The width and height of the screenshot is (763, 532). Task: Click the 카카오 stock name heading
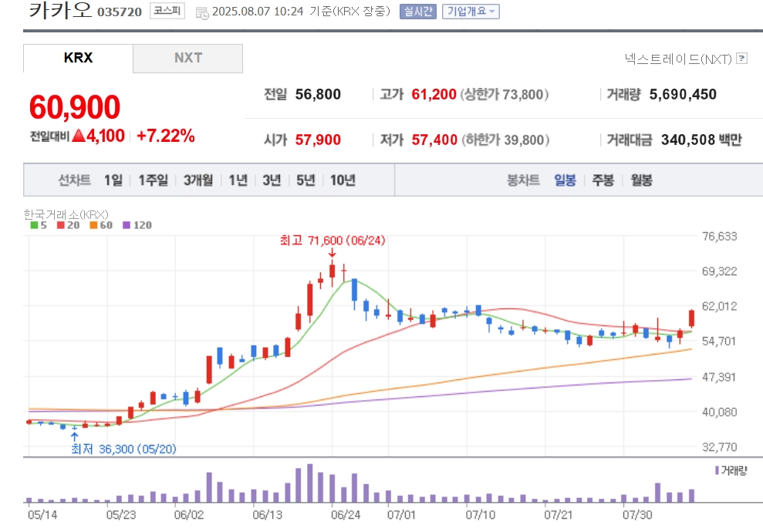coord(60,10)
